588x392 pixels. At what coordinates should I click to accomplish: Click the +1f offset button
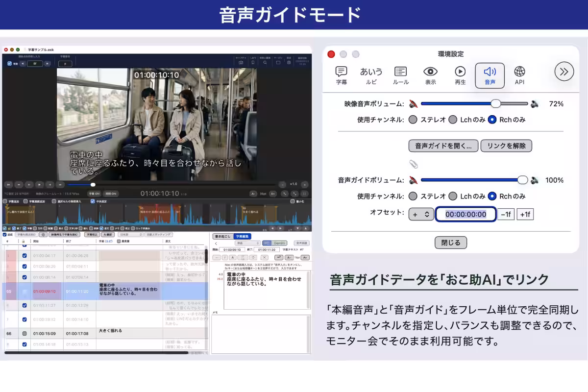point(525,214)
